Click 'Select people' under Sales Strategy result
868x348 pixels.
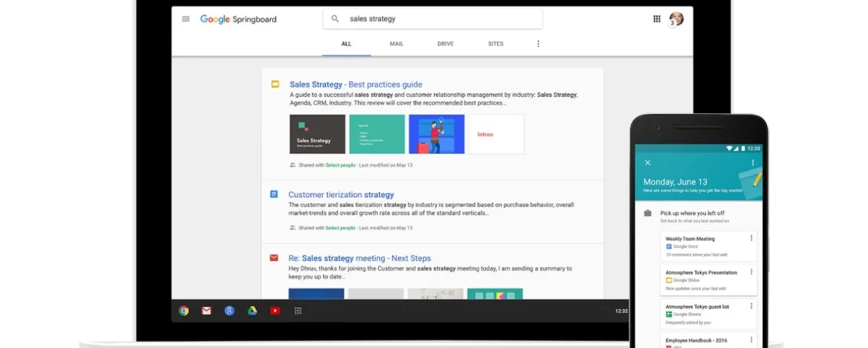click(x=340, y=165)
